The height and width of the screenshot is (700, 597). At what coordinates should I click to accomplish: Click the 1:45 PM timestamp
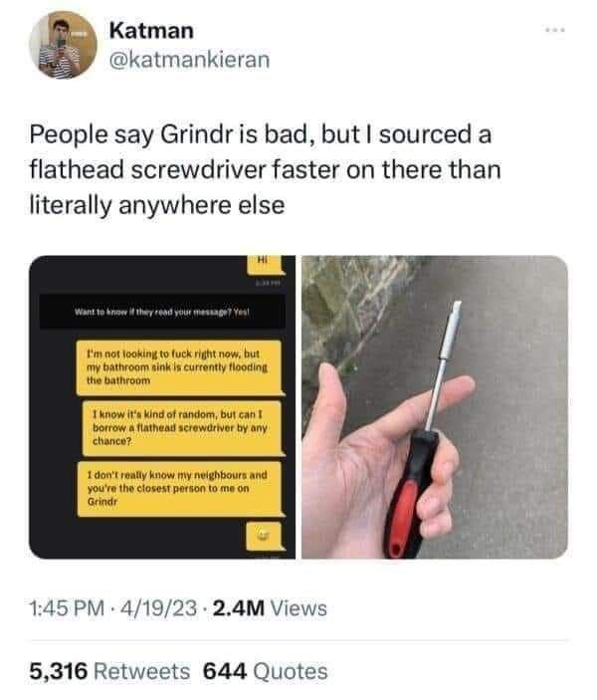click(67, 608)
